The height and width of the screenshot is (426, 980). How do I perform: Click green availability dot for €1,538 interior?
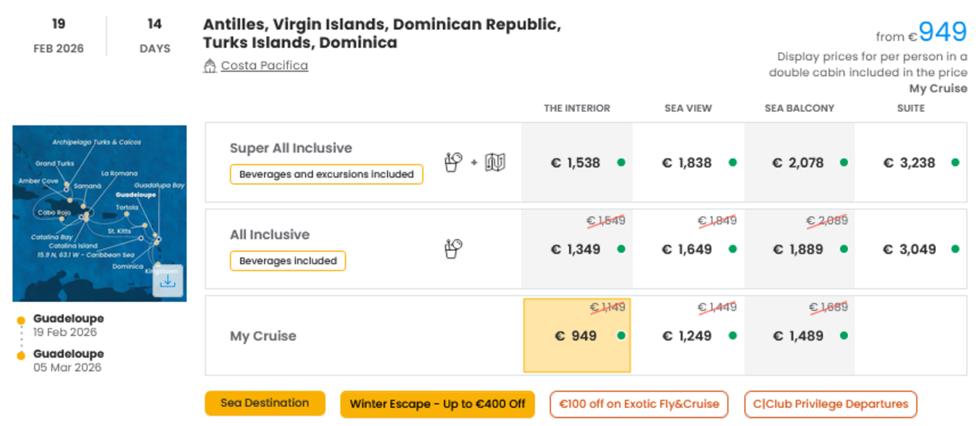click(621, 162)
